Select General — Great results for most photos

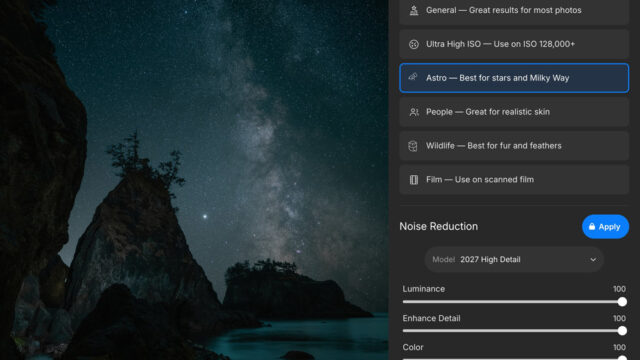pos(514,11)
